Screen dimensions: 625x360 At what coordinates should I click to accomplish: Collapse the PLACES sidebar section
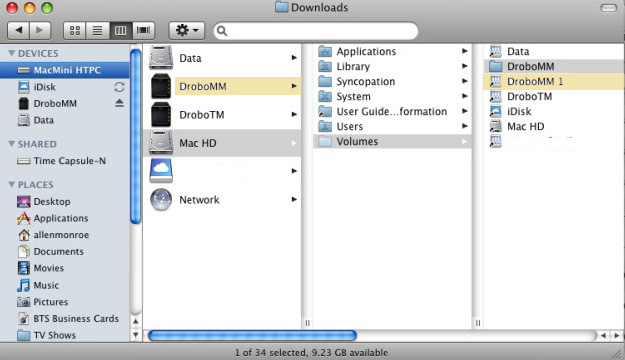click(12, 184)
